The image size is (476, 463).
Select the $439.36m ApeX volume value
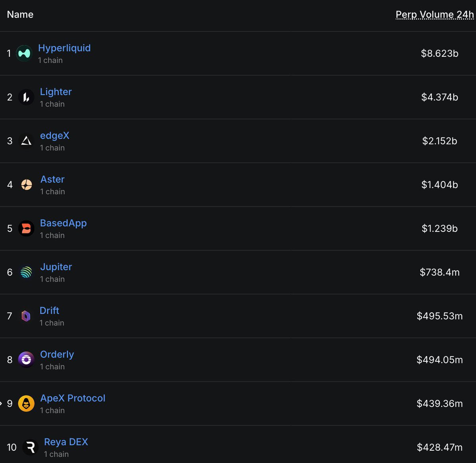[440, 403]
